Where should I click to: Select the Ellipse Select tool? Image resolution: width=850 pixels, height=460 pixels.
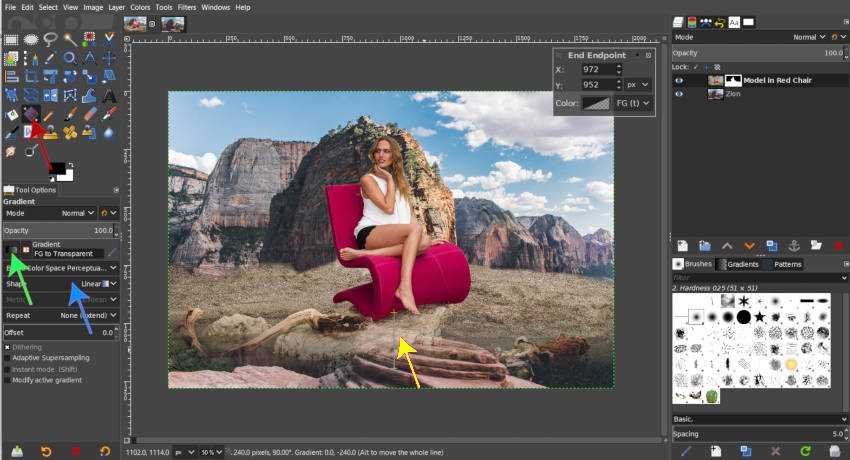tap(30, 40)
